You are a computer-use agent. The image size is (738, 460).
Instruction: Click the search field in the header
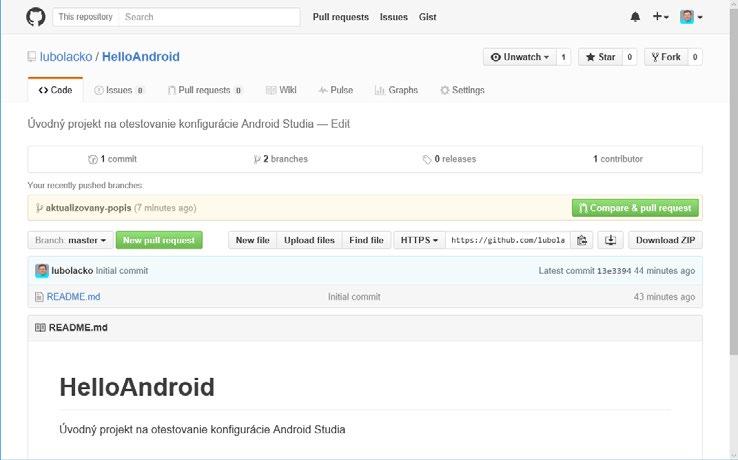click(209, 17)
